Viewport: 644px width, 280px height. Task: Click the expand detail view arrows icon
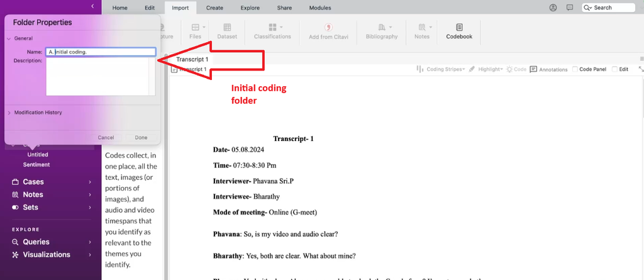click(x=641, y=69)
